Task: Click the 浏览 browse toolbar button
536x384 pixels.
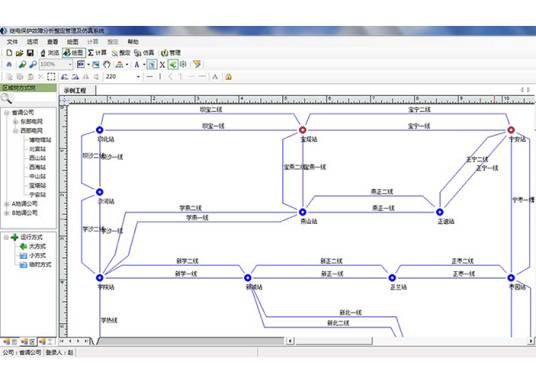Action: pos(50,53)
